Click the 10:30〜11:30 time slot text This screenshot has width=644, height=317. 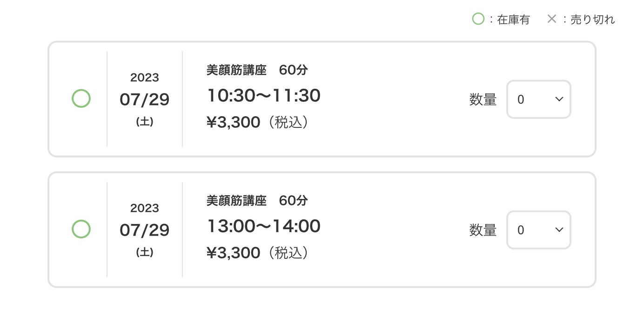point(263,96)
